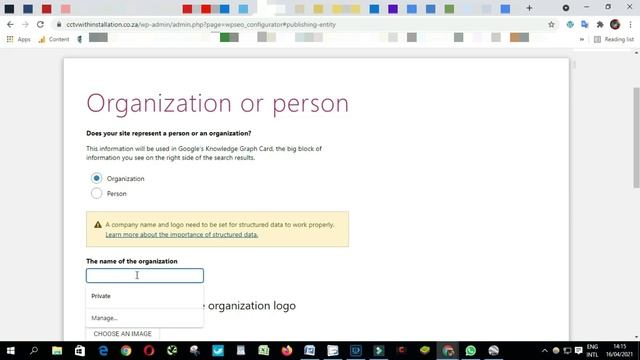Screen dimensions: 640x360
Task: Show hidden system tray icons
Action: pos(544,351)
